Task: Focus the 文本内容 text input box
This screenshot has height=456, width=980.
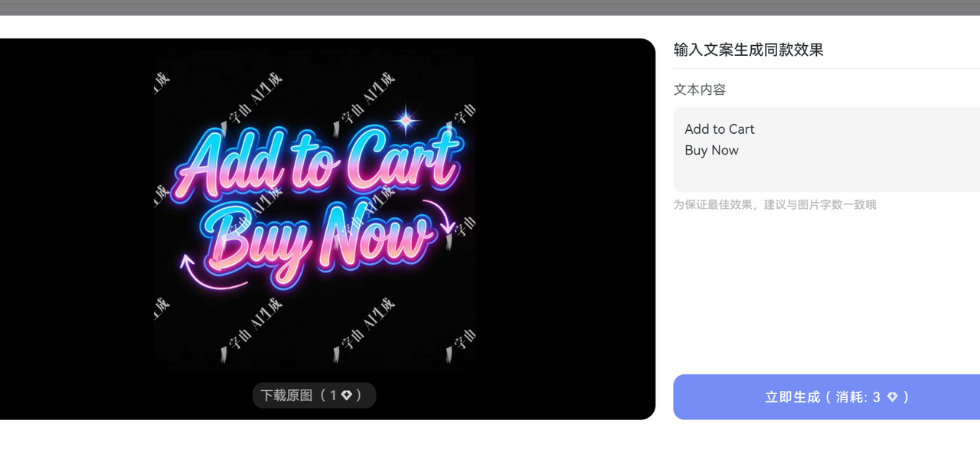Action: point(827,149)
